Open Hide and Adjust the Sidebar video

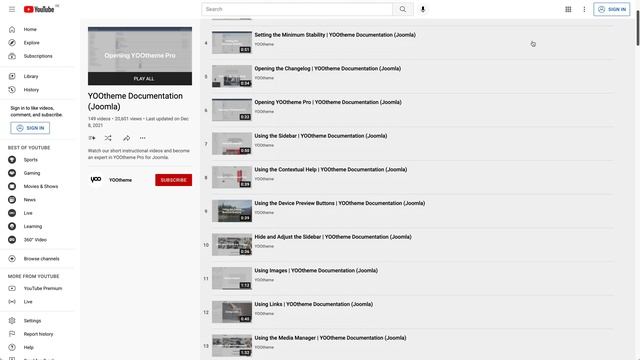pos(333,237)
